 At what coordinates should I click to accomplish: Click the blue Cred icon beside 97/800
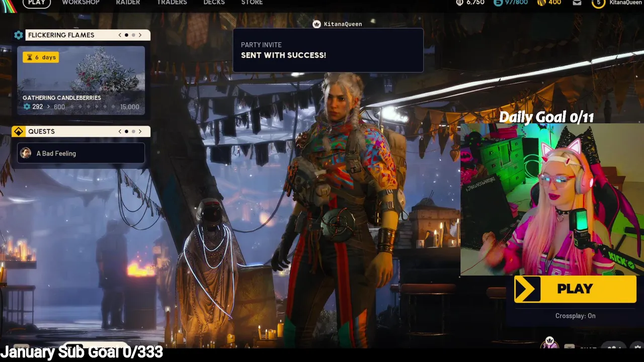point(498,3)
